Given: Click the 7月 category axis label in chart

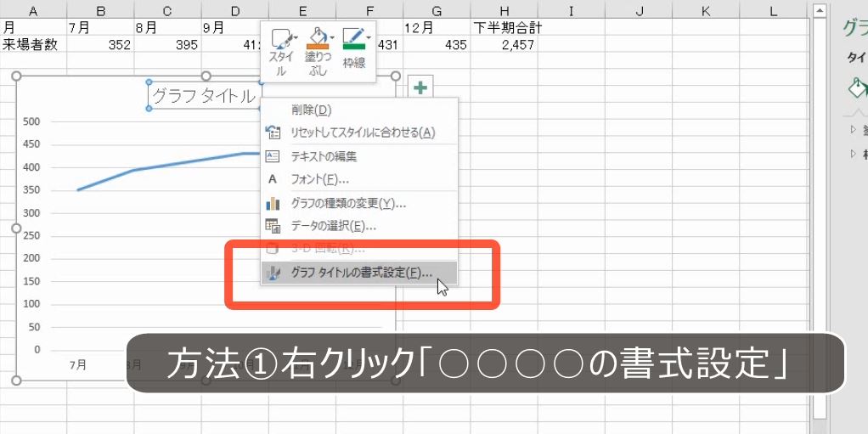Looking at the screenshot, I should tap(77, 365).
